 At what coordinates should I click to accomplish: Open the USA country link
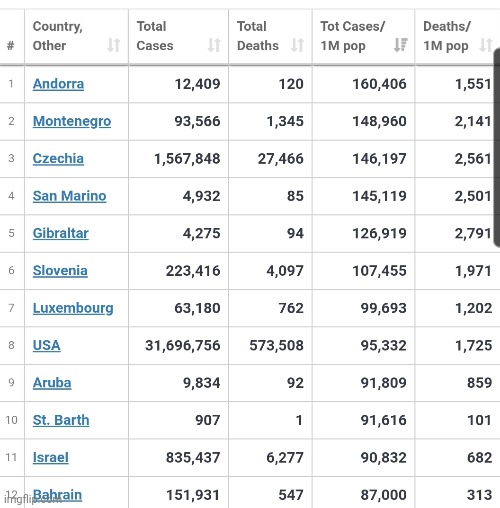click(47, 345)
